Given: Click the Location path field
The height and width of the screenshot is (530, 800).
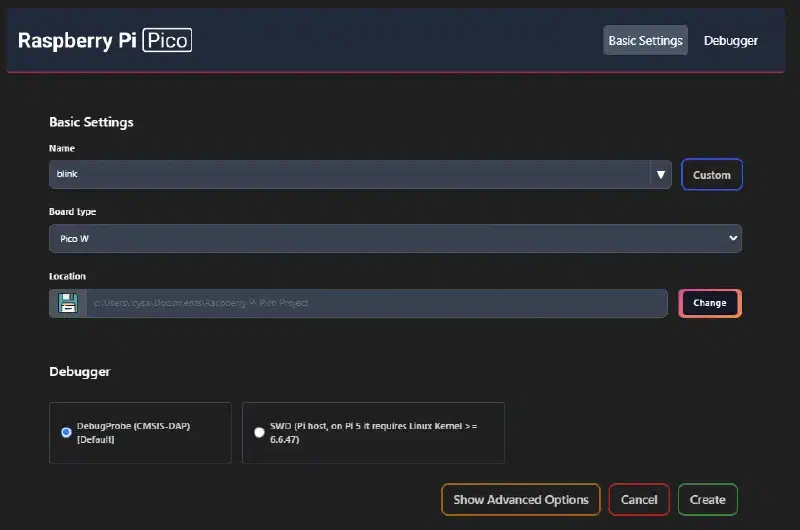Looking at the screenshot, I should point(377,303).
